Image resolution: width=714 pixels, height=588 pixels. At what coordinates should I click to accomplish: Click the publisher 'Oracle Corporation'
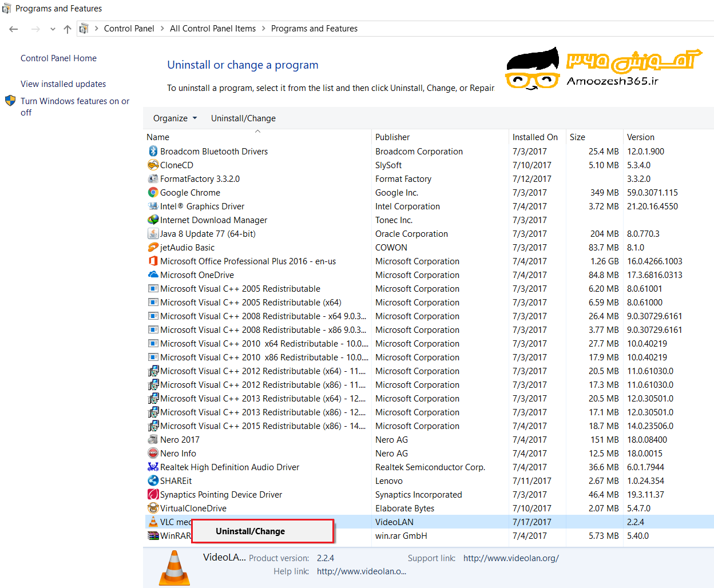point(411,234)
